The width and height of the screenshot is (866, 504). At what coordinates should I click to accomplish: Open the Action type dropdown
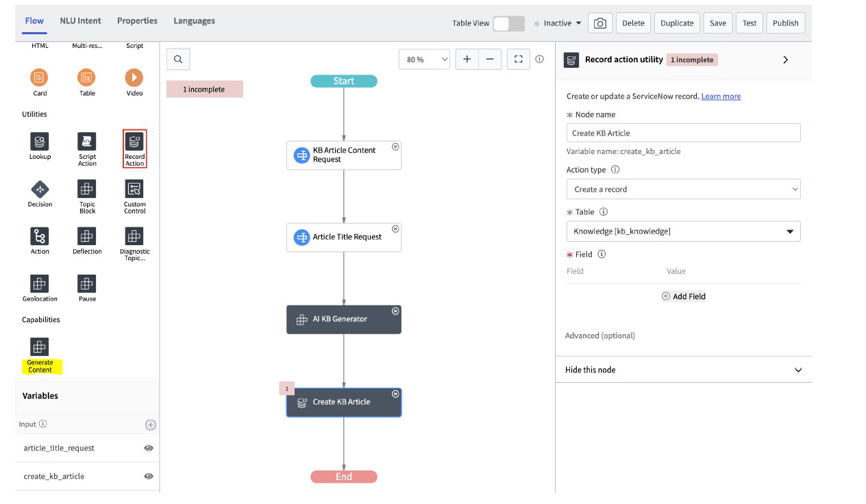683,189
